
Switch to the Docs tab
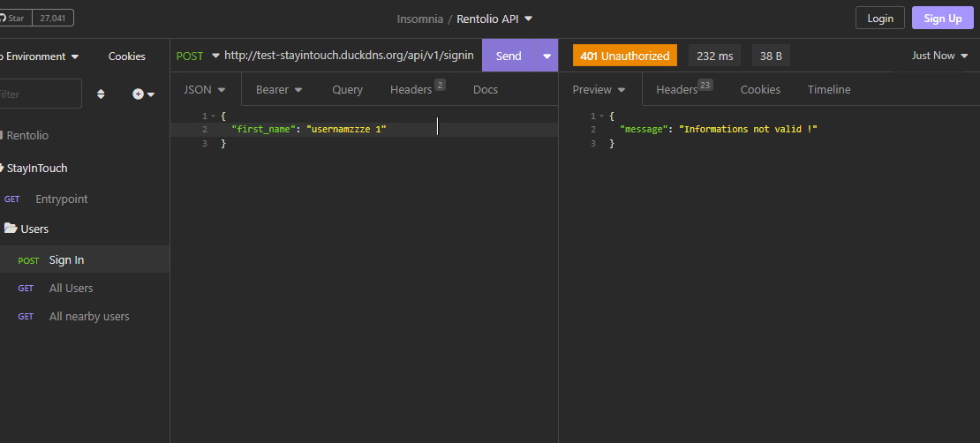point(485,89)
